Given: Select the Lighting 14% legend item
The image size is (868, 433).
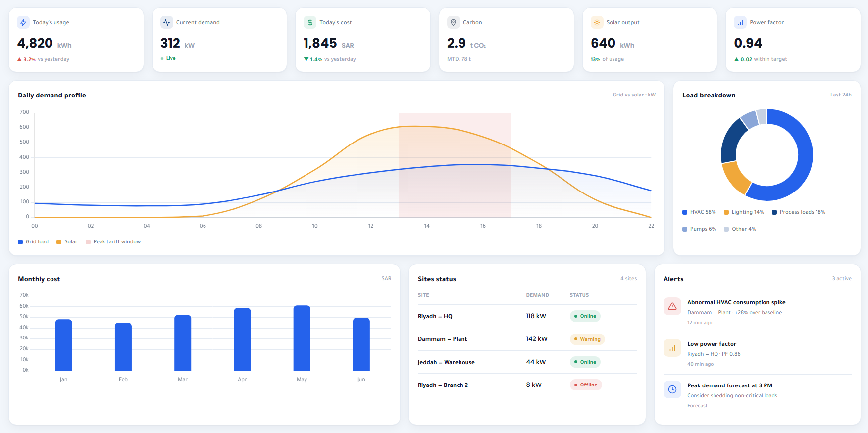Looking at the screenshot, I should click(744, 212).
